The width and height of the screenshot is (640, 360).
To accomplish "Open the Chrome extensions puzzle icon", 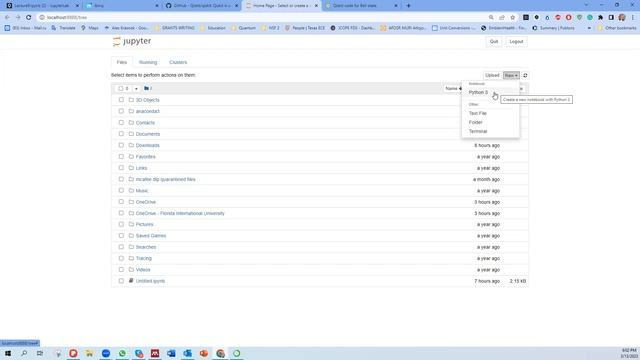I will click(600, 18).
